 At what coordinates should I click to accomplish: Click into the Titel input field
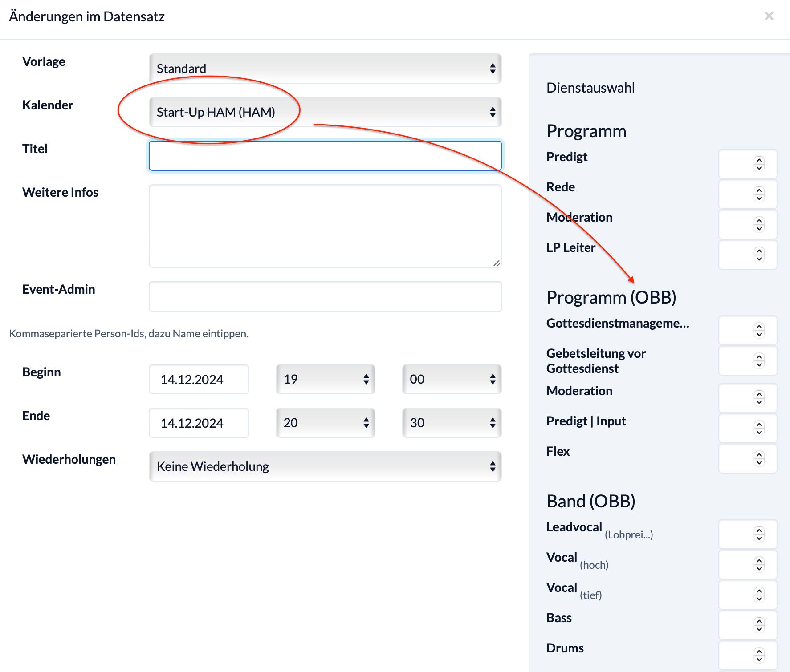(x=325, y=156)
